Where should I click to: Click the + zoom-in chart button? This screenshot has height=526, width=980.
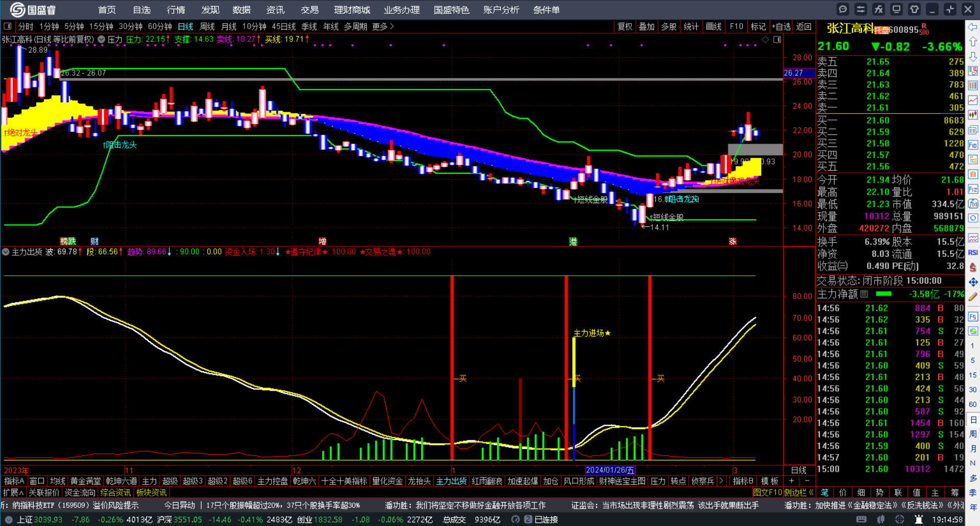coord(792,481)
